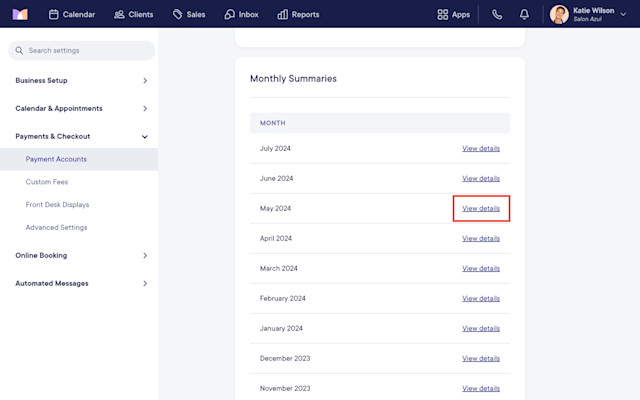
Task: Select Front Desk Displays in sidebar
Action: click(x=57, y=204)
